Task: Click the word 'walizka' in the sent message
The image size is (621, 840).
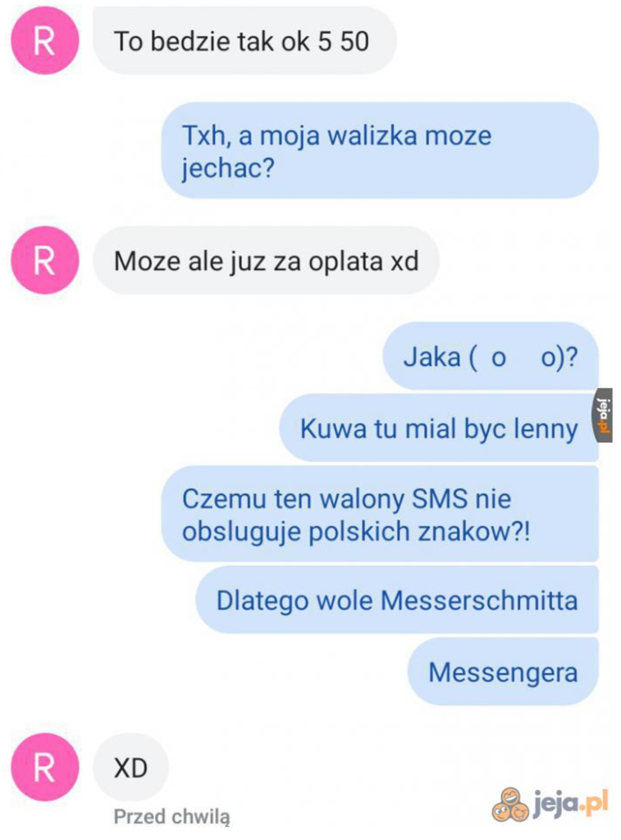Action: [x=372, y=135]
